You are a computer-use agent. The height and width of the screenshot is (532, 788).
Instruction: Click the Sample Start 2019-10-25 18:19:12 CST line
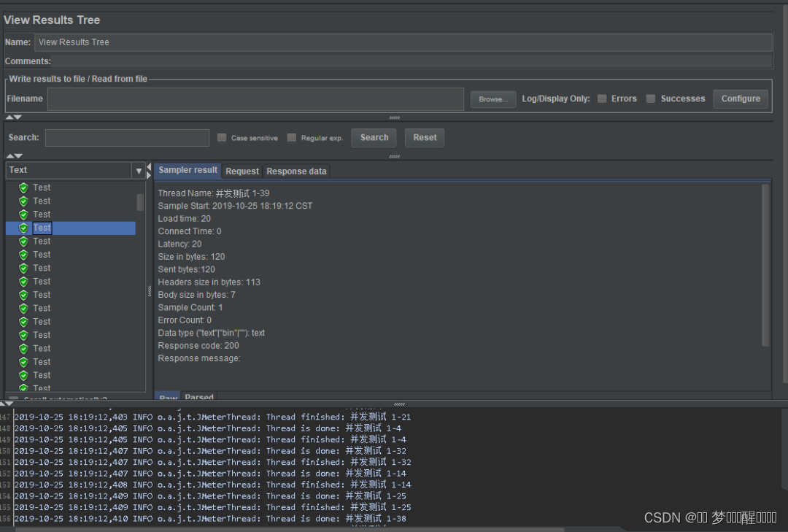tap(235, 206)
